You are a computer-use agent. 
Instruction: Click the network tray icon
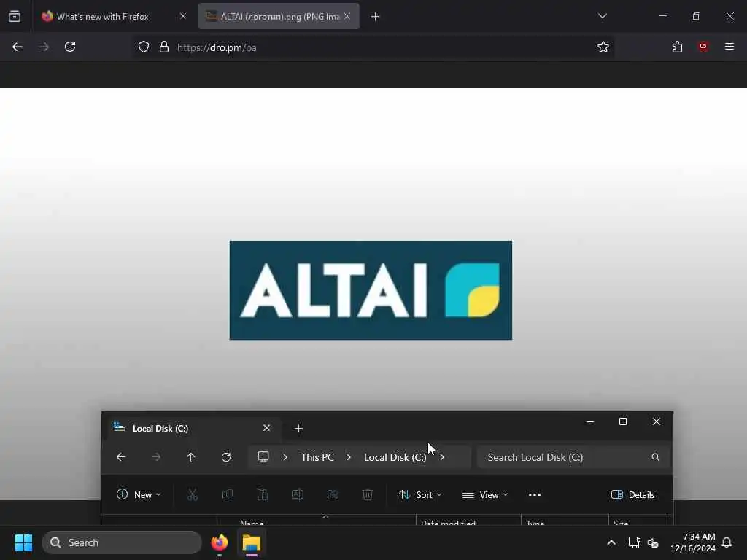tap(634, 542)
